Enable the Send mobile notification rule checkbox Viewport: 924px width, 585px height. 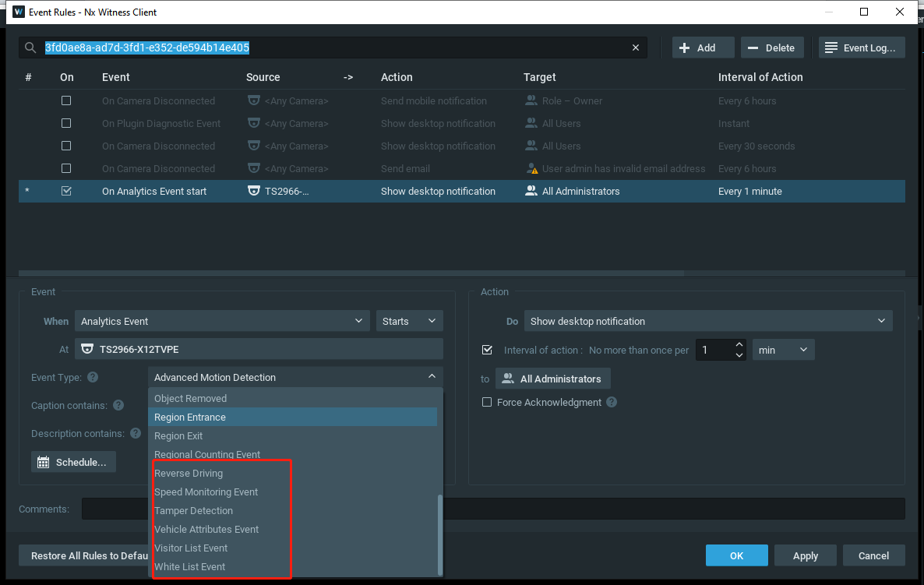[66, 100]
